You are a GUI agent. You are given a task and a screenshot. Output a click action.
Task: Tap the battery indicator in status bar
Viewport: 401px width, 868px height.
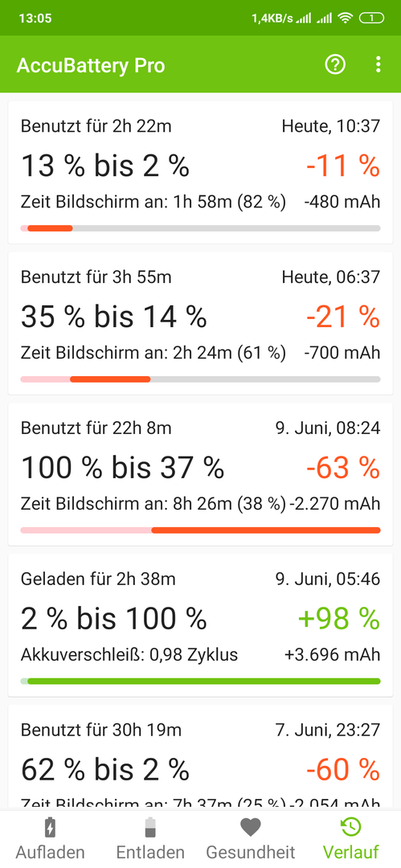[371, 18]
